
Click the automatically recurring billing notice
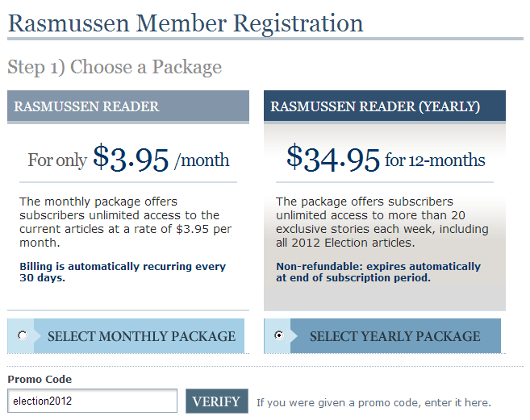coord(123,272)
